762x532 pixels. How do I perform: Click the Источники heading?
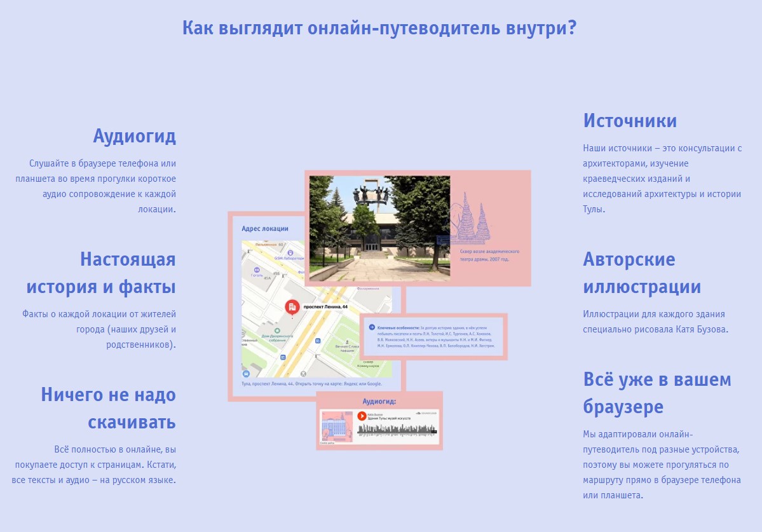click(x=630, y=121)
